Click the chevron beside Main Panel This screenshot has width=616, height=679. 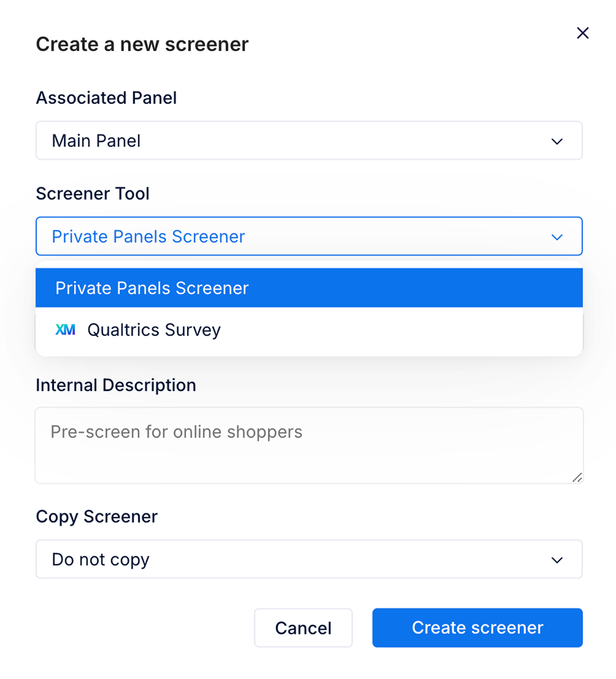click(557, 142)
